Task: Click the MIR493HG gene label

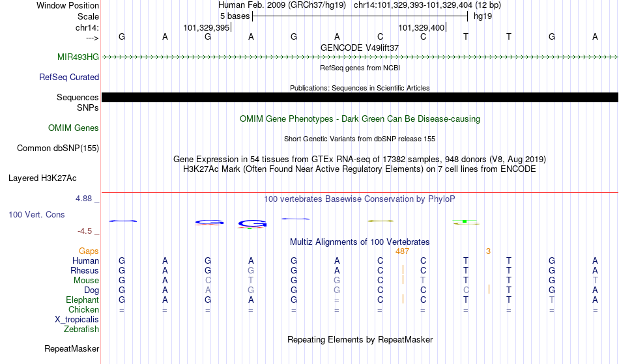Action: [x=78, y=57]
